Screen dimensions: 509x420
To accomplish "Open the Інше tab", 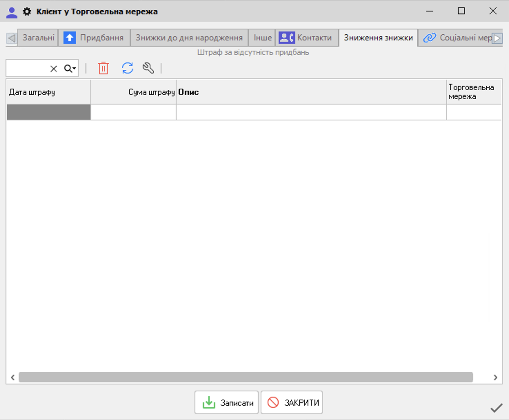I will tap(262, 38).
